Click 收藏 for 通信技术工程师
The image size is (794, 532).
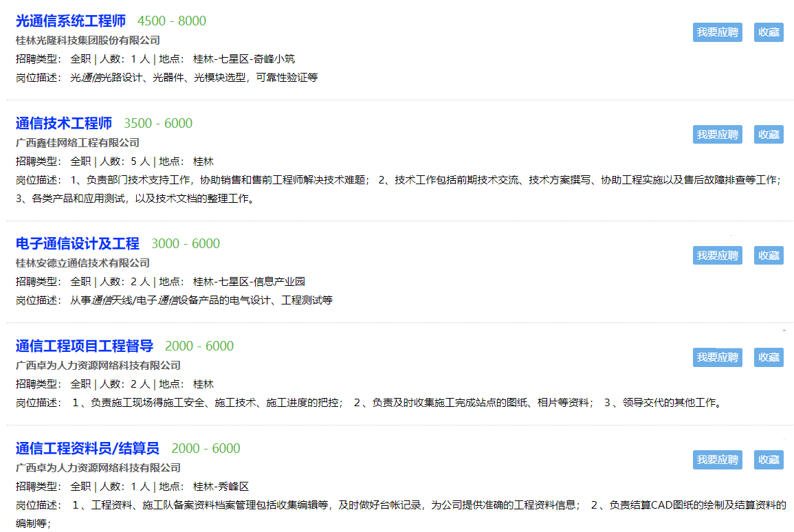coord(769,135)
